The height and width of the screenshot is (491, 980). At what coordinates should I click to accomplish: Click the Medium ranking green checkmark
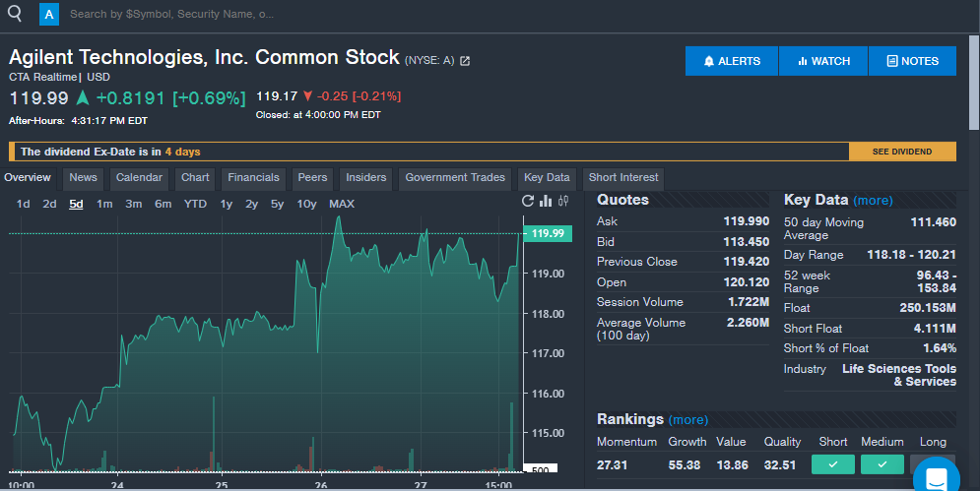coord(882,464)
